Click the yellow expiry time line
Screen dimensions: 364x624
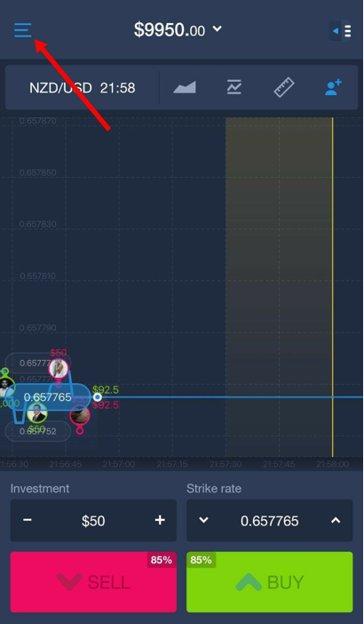tap(333, 287)
